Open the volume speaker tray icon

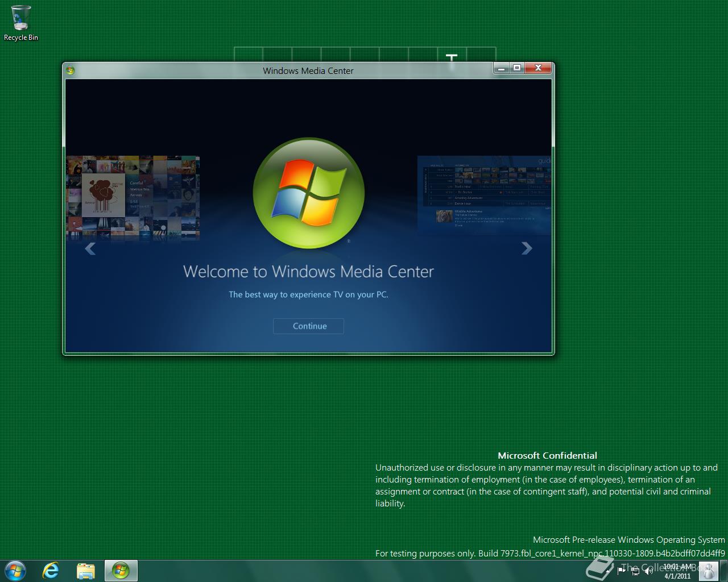point(648,571)
